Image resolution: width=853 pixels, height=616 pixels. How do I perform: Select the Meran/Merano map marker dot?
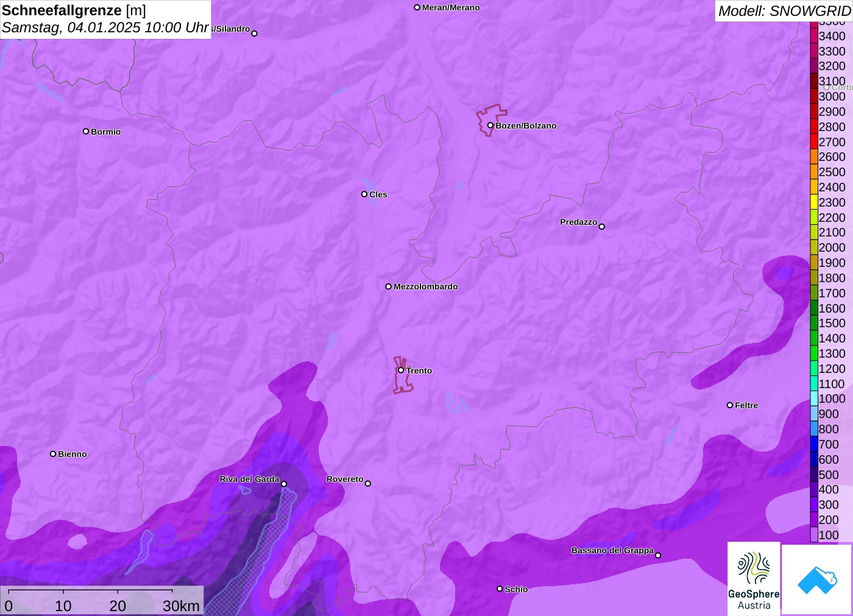click(417, 7)
